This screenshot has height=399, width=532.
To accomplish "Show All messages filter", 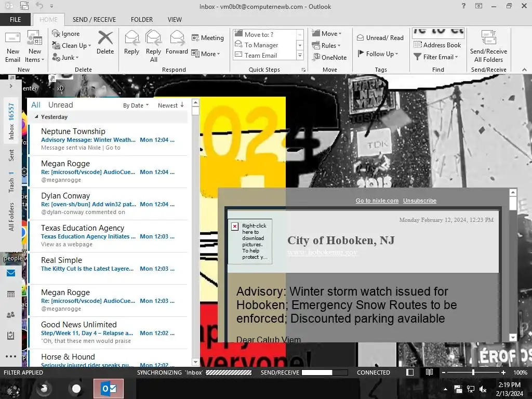I will [36, 105].
